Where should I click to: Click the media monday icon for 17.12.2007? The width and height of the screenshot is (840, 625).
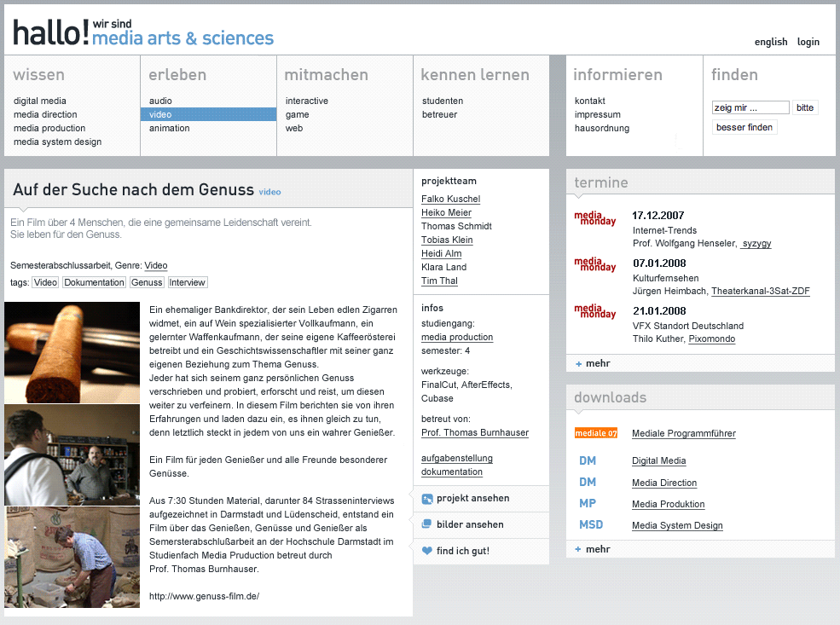[x=594, y=218]
